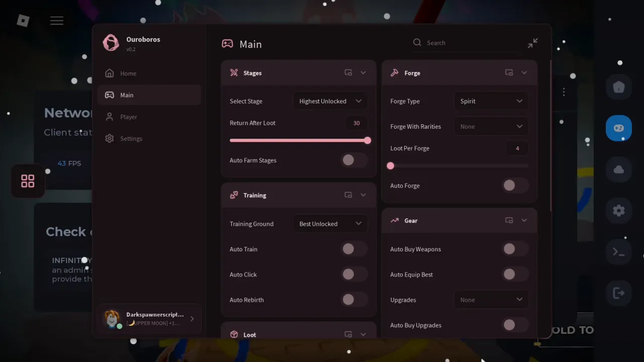Screen dimensions: 644x362
Task: Click the panel vertical scrollbar
Action: tap(551, 136)
